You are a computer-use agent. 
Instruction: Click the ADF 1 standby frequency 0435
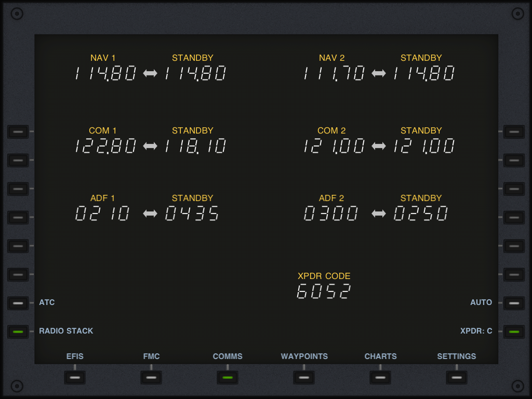pyautogui.click(x=192, y=214)
